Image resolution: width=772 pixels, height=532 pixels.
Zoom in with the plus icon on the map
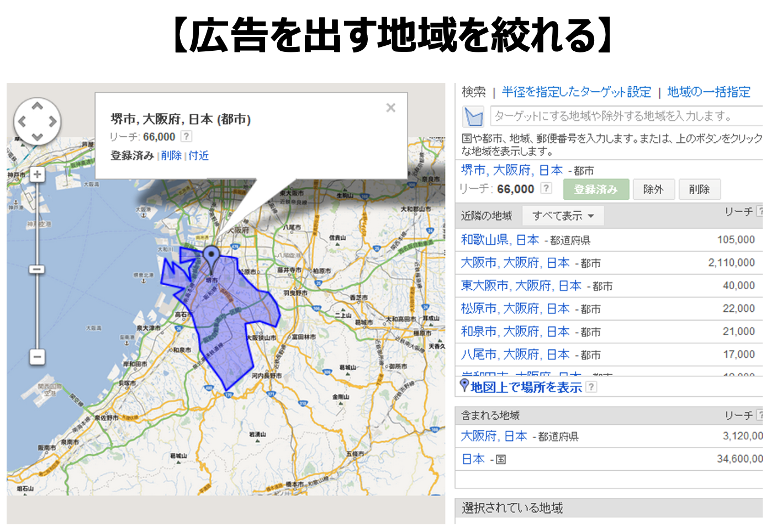[x=36, y=174]
